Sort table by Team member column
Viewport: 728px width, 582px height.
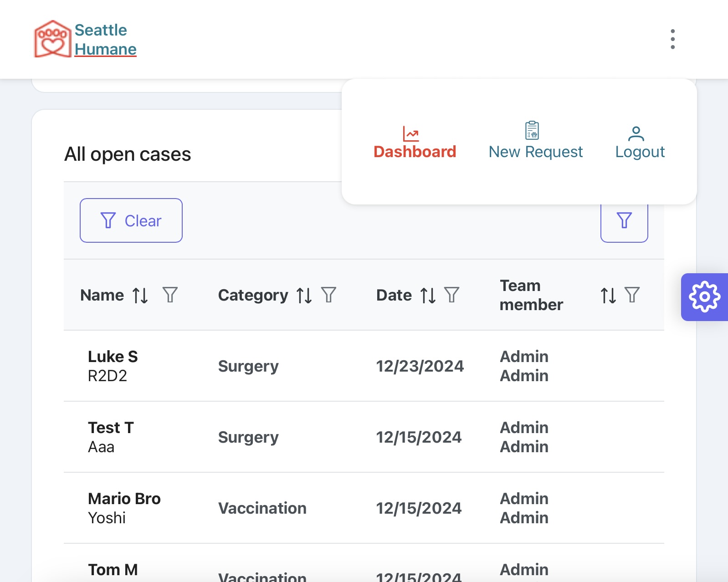point(608,295)
